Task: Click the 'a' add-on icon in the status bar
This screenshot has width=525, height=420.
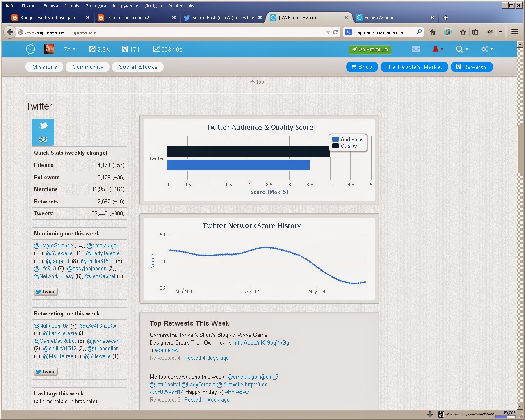Action: [441, 414]
